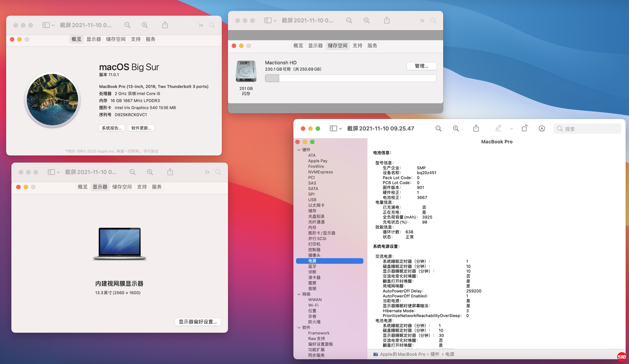629x364 pixels.
Task: Click the 许可协议 link
Action: point(151,151)
